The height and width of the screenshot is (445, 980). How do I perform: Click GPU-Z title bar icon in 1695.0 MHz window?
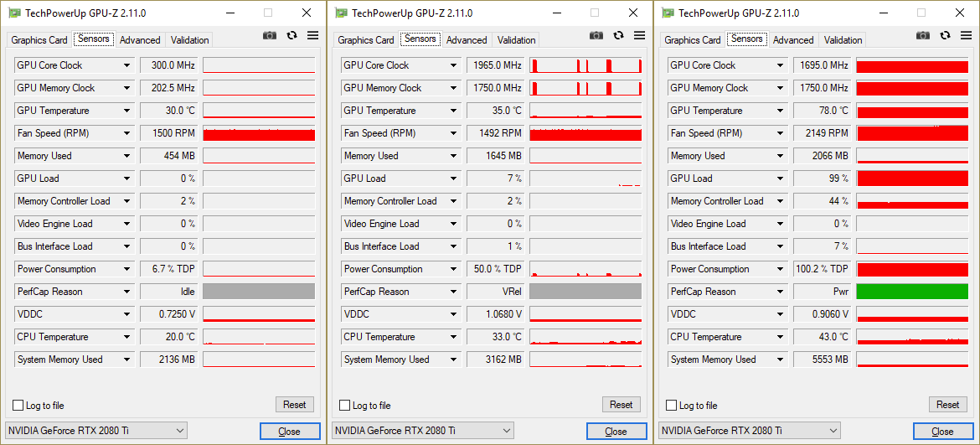pos(668,13)
